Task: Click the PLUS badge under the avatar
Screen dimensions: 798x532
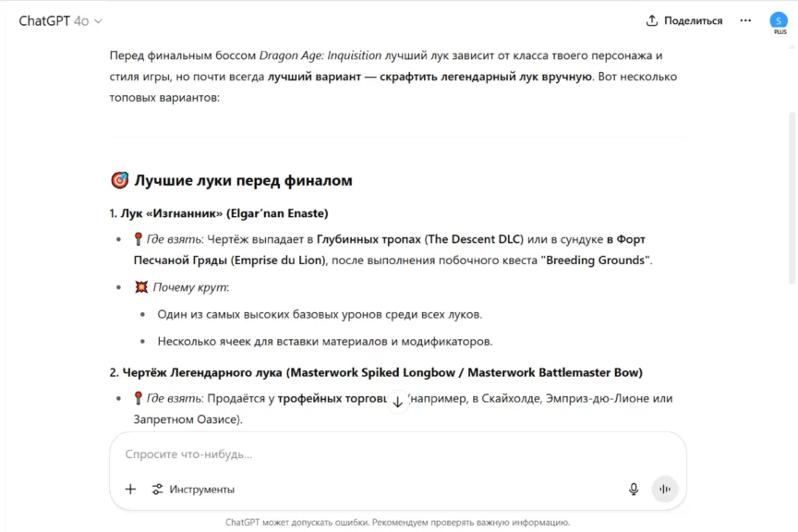Action: pos(780,32)
